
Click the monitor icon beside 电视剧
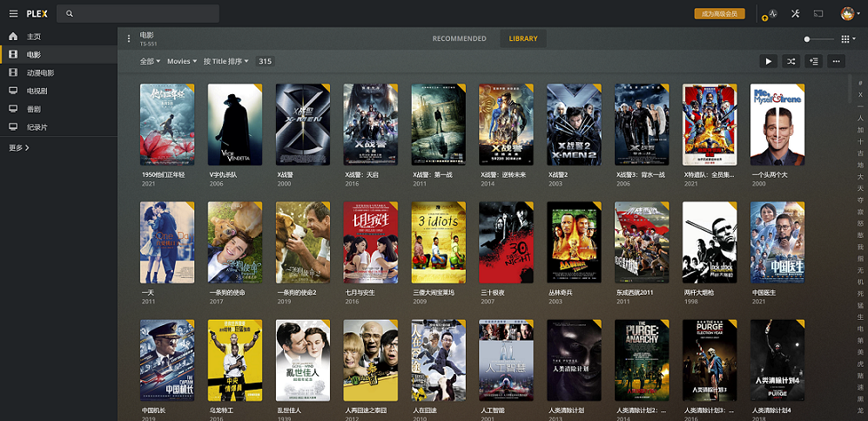click(13, 91)
